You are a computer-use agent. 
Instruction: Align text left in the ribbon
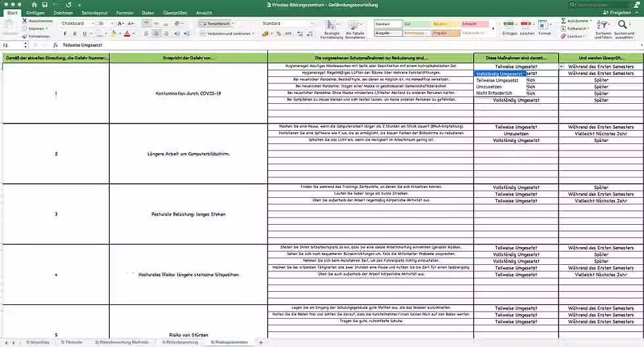(146, 34)
